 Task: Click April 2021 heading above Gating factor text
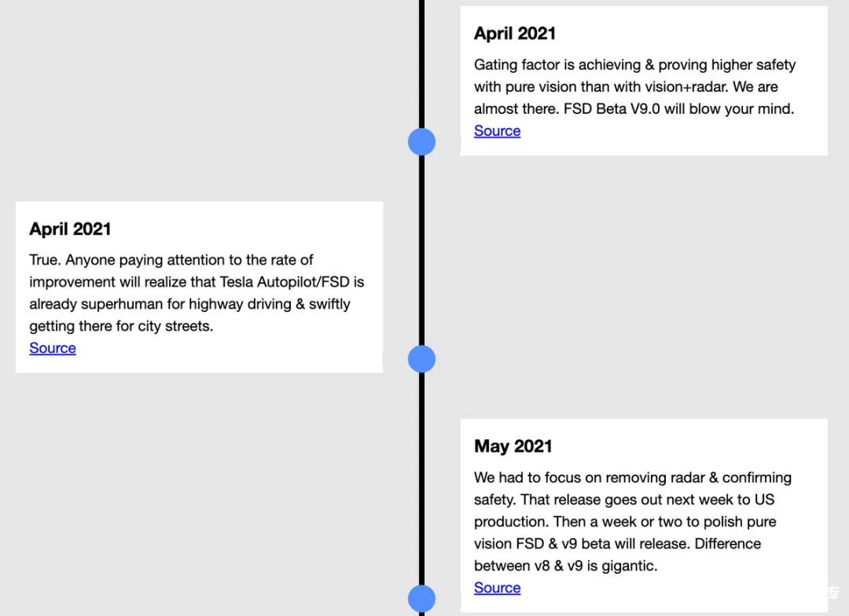(515, 34)
